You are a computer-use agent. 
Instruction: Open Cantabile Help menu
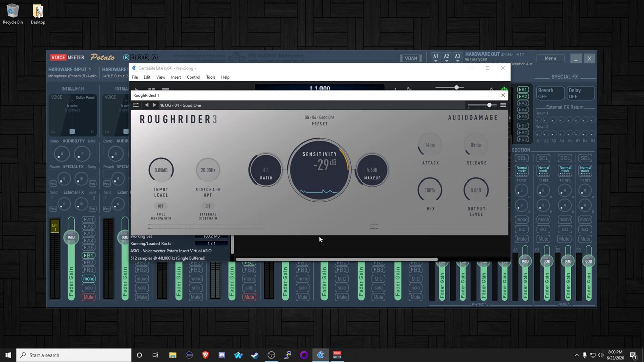tap(225, 77)
